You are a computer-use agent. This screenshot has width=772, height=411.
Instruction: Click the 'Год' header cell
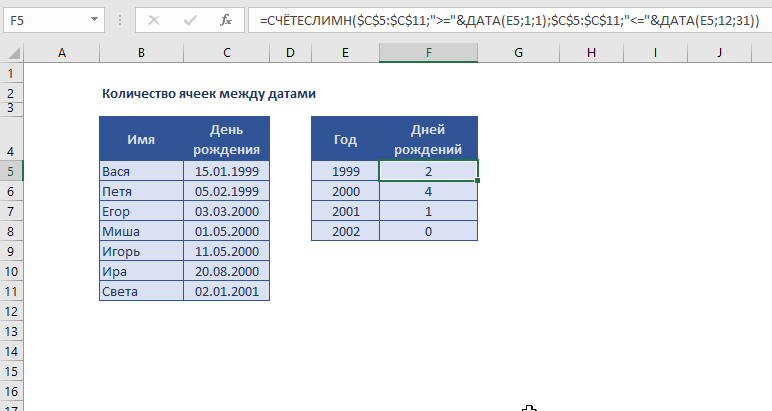[345, 139]
